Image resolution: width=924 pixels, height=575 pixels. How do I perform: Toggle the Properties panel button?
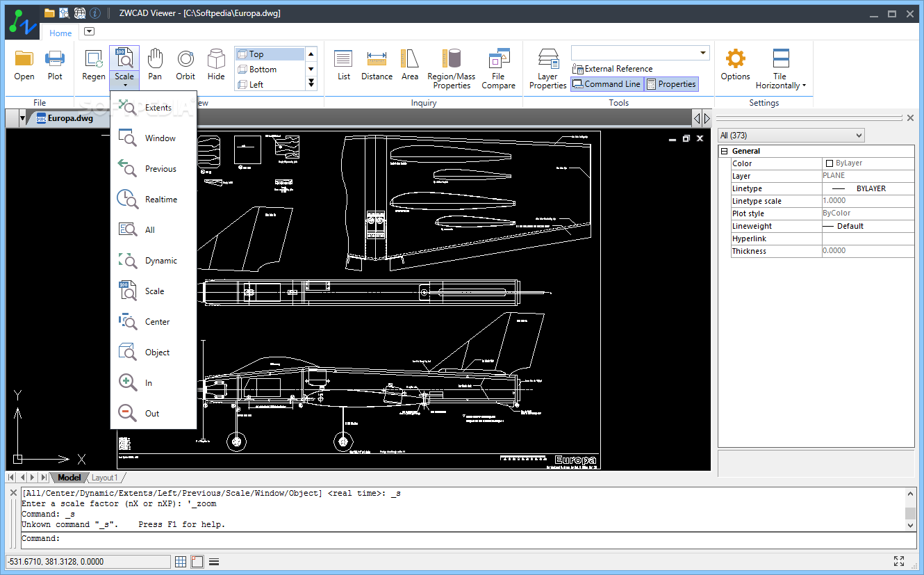point(671,84)
